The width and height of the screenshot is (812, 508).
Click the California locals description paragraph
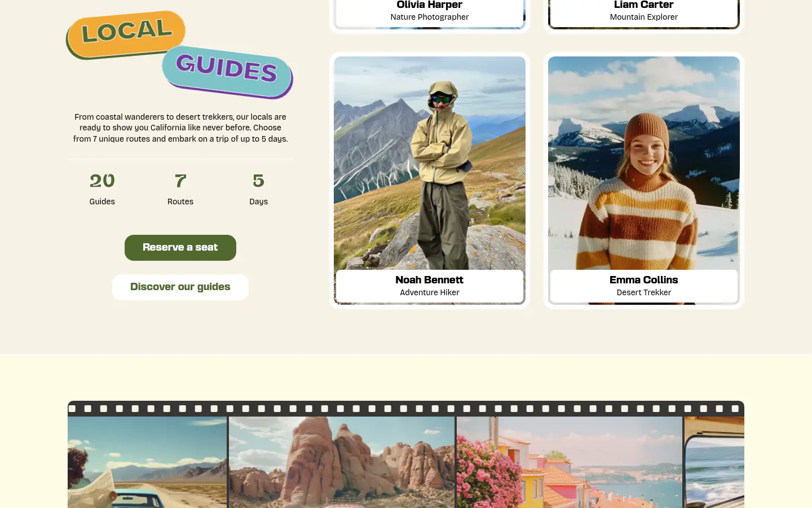180,128
